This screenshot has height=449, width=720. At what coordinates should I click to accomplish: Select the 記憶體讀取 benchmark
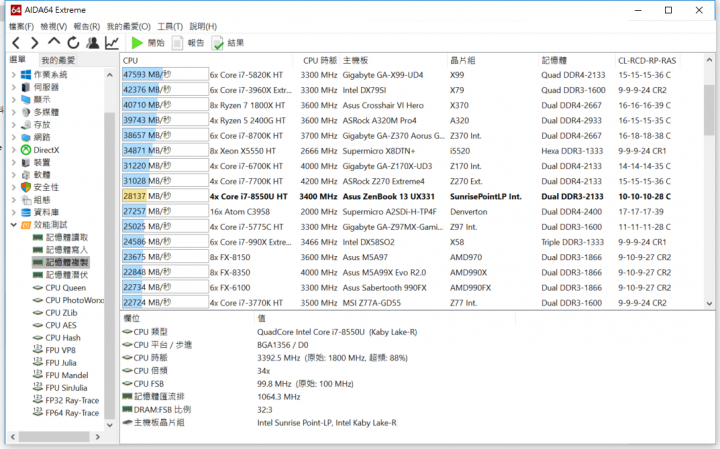[67, 237]
